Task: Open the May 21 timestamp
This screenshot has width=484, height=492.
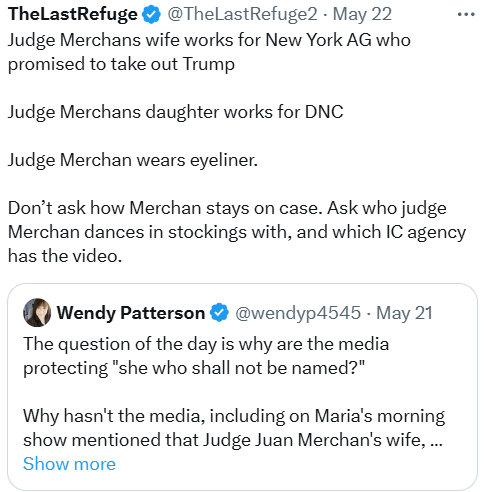Action: [x=404, y=313]
